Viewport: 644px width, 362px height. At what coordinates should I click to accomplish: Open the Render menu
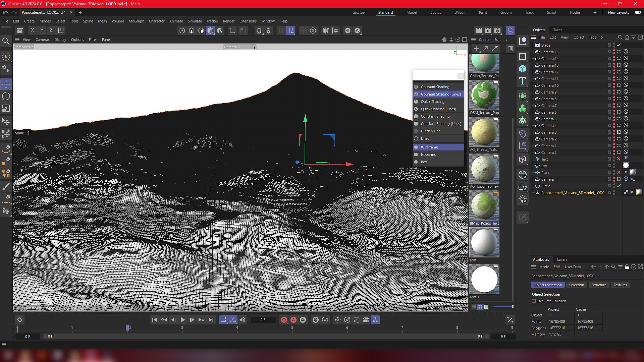pos(229,21)
